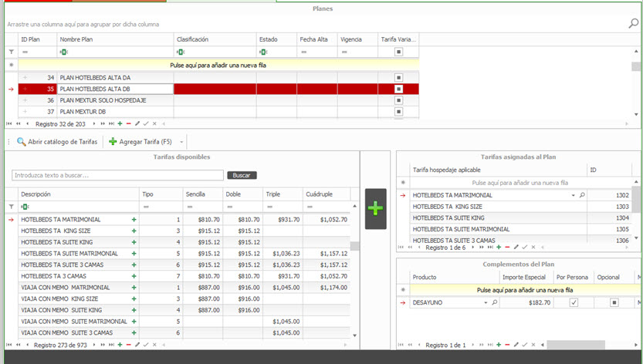Click green add-record plus in Planes navigator
The image size is (643, 364).
120,123
